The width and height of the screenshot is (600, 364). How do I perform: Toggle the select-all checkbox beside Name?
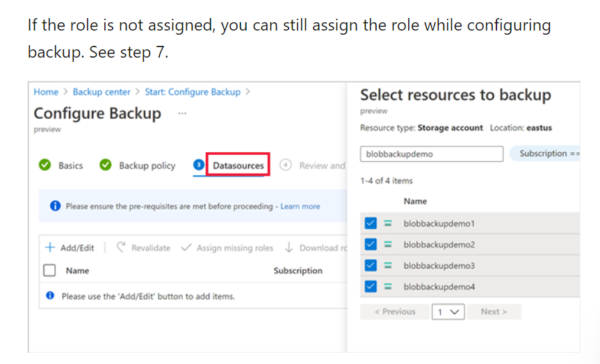(49, 271)
